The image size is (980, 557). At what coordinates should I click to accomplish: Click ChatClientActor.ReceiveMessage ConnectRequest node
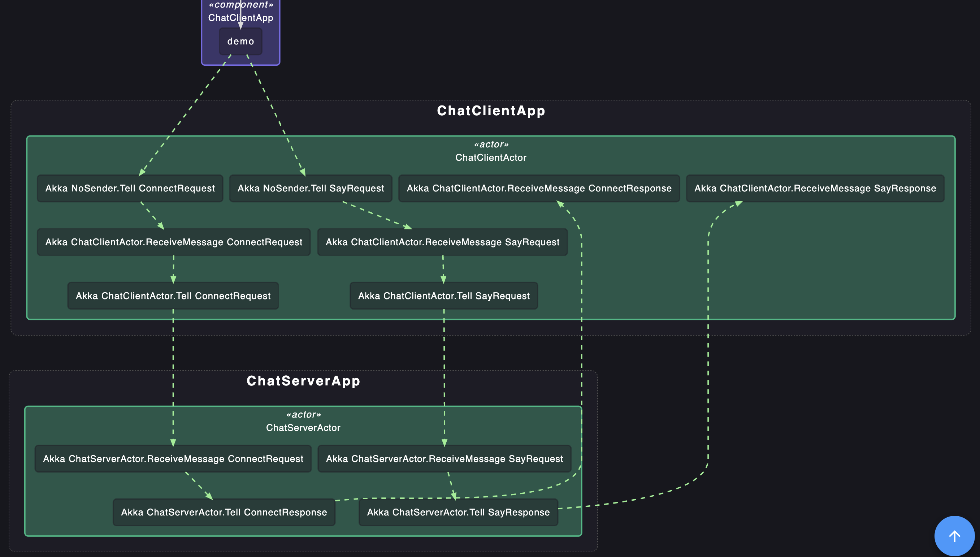tap(174, 242)
